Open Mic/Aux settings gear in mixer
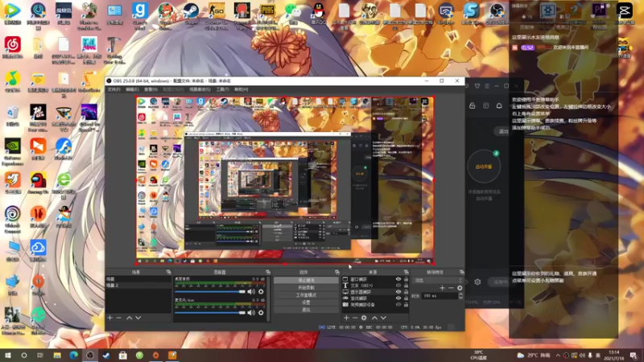 point(261,313)
